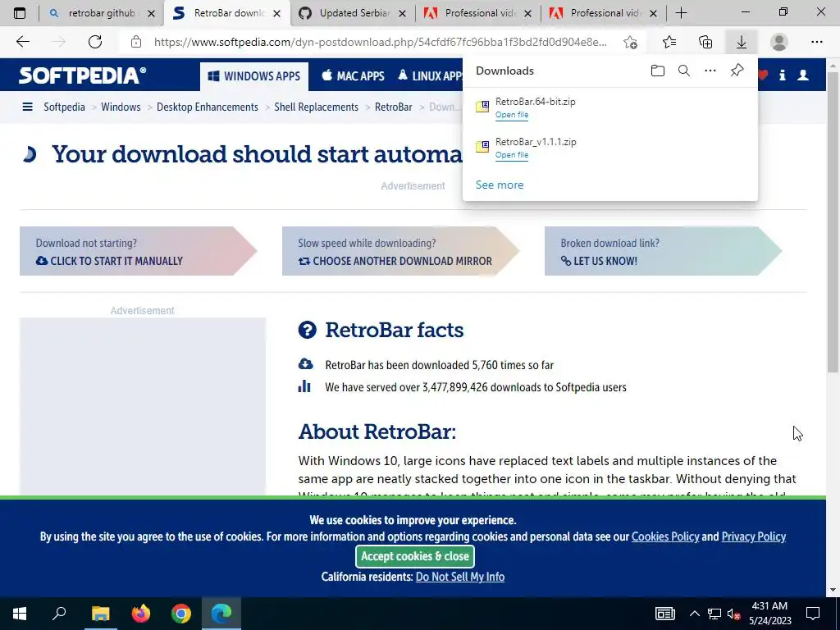
Task: Click RetroBar_v1.1.1.zip file icon
Action: [x=482, y=146]
